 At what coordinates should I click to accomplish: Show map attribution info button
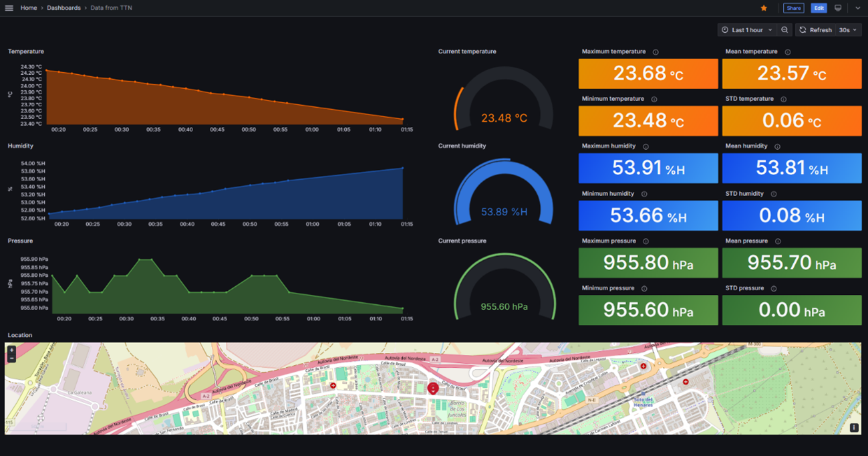click(854, 428)
